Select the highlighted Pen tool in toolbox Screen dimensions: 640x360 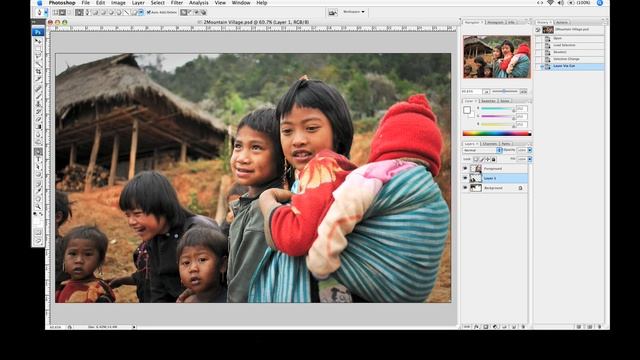click(x=38, y=152)
